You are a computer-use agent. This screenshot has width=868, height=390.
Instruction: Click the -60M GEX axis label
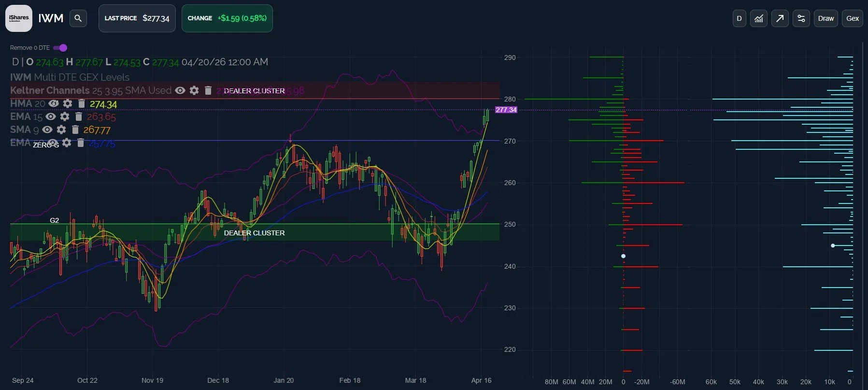point(677,382)
